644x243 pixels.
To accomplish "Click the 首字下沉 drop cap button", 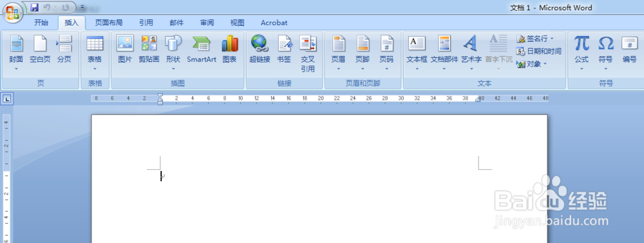I will [498, 53].
